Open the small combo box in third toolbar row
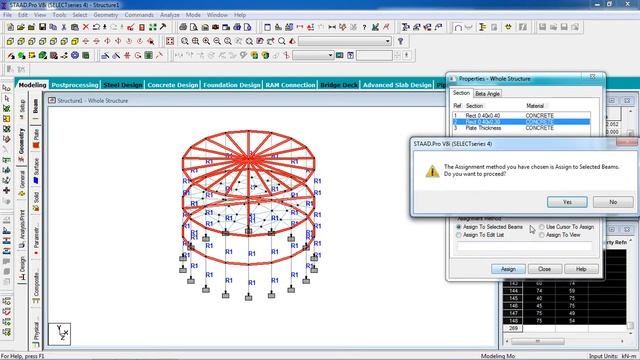Screen dimensions: 640x360 [x=313, y=55]
